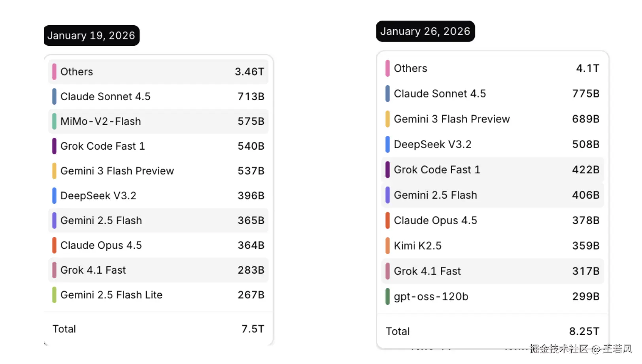Click the teal MiMo-V2-Flash color swatch

point(54,122)
